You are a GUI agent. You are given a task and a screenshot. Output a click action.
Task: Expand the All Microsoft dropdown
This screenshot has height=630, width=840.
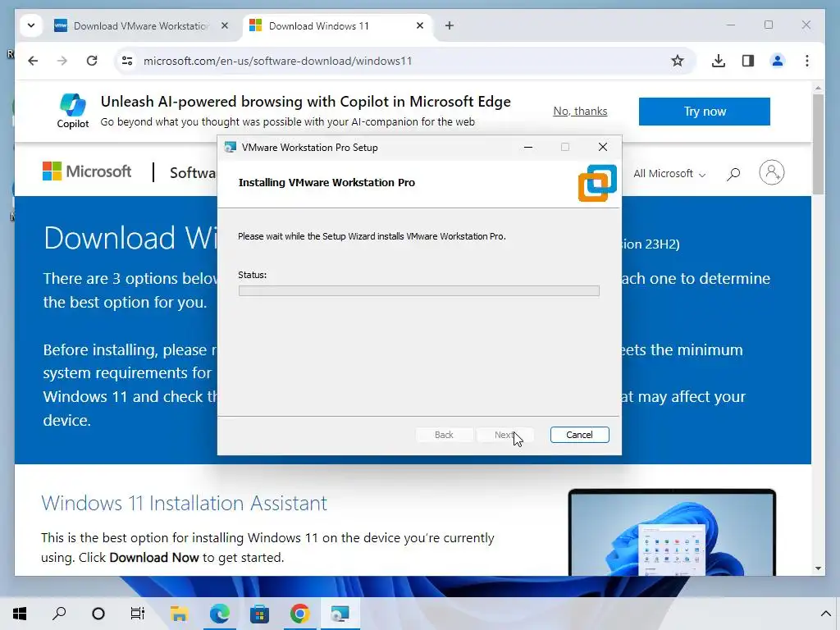[x=669, y=174]
